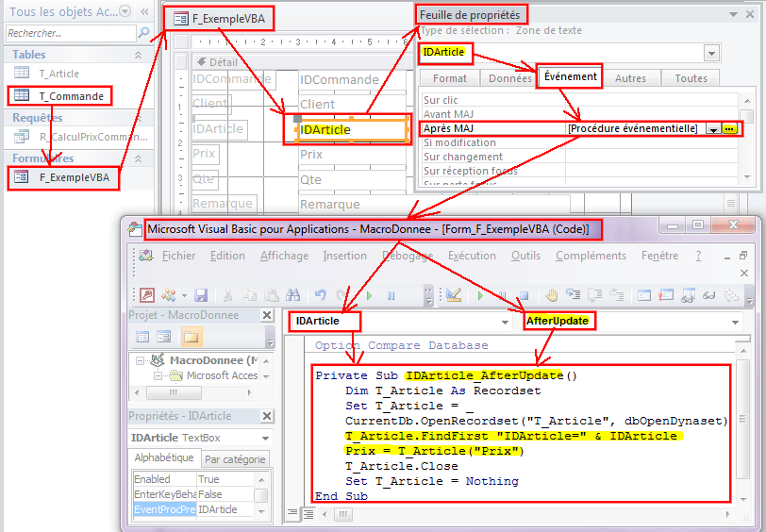
Task: Open the Edition menu in VBA editor
Action: coord(227,256)
